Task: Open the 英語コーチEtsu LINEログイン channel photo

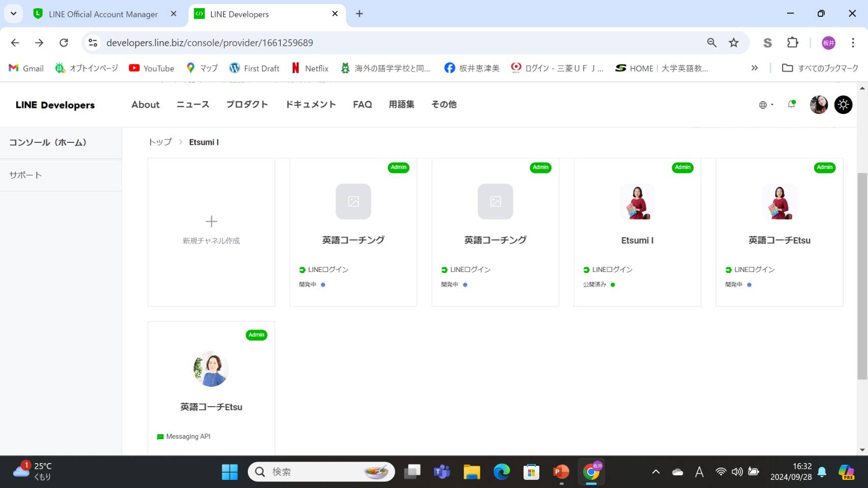Action: click(779, 201)
